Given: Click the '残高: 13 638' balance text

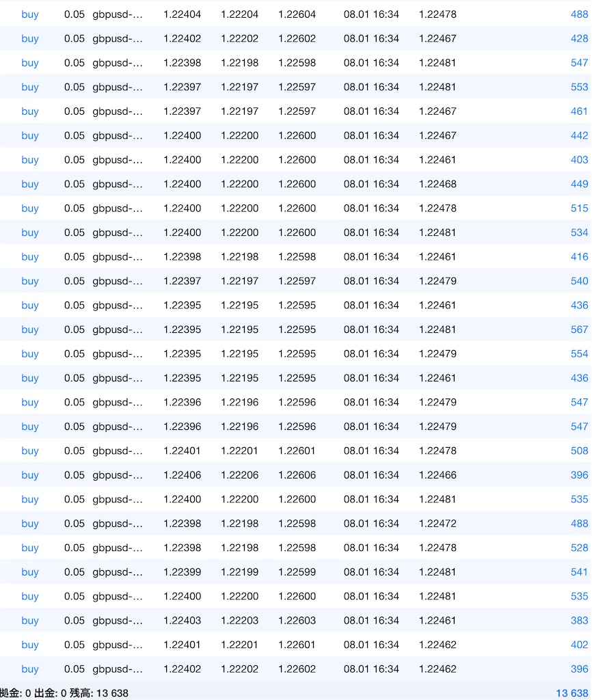Looking at the screenshot, I should 99,693.
